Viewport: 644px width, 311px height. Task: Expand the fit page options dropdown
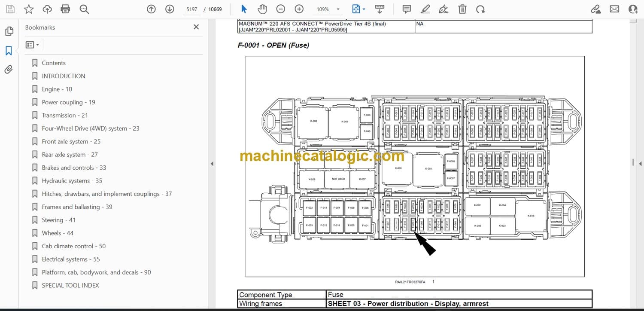click(364, 9)
